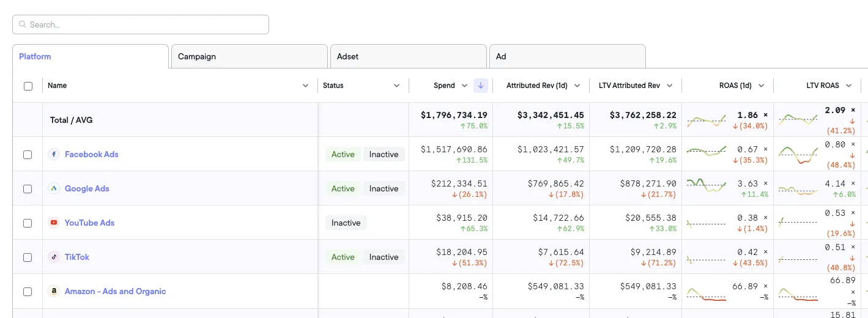Click Facebook Ads spend $1,517,690.86
This screenshot has height=318, width=868.
click(454, 149)
